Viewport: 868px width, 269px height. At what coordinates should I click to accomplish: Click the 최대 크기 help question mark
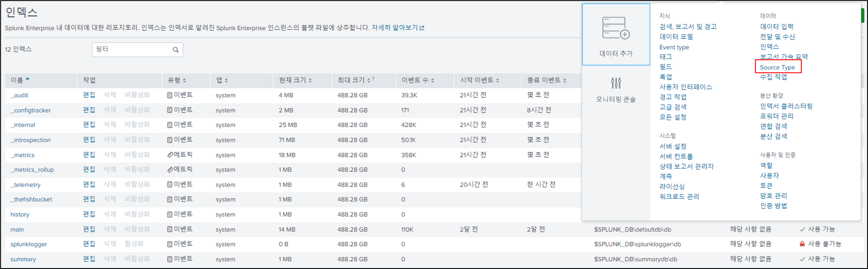pyautogui.click(x=373, y=79)
